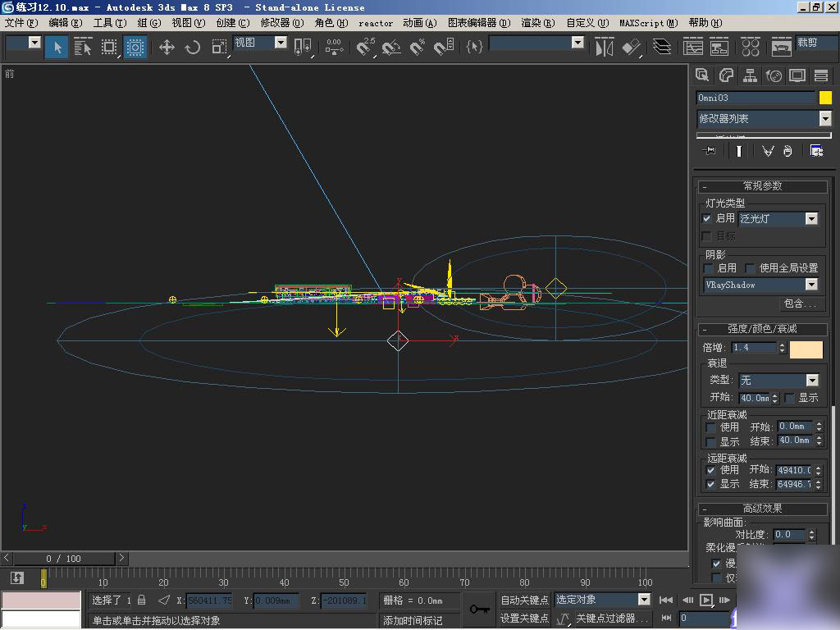
Task: Open the reactor menu
Action: click(x=376, y=23)
